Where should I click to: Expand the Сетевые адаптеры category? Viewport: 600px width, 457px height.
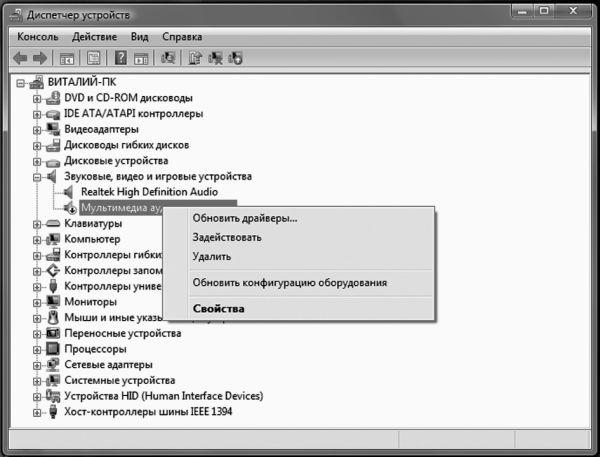tap(37, 364)
